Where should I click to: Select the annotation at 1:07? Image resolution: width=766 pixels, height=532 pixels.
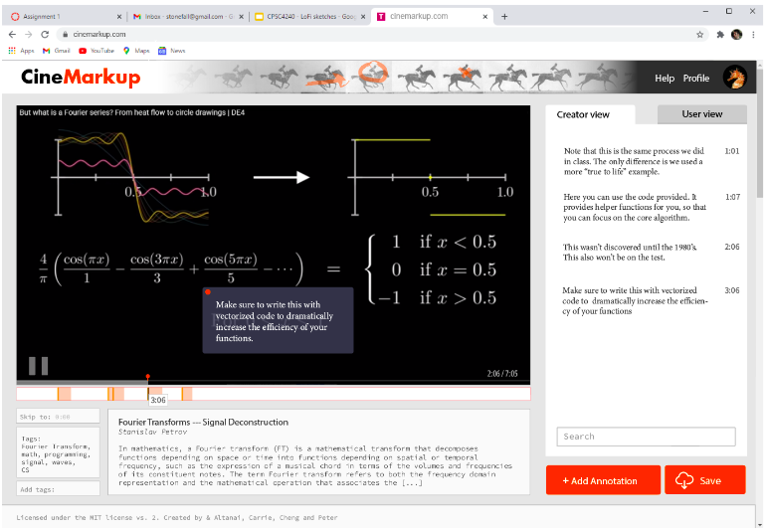651,207
